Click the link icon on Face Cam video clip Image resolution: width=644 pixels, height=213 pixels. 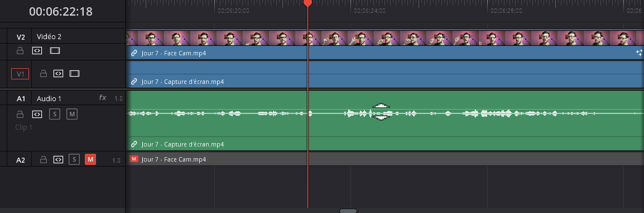pyautogui.click(x=134, y=53)
